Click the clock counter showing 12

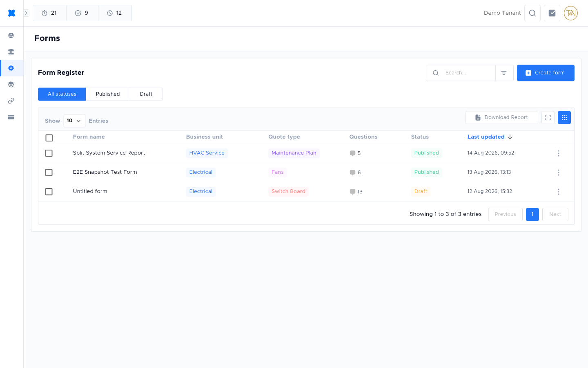click(x=115, y=13)
